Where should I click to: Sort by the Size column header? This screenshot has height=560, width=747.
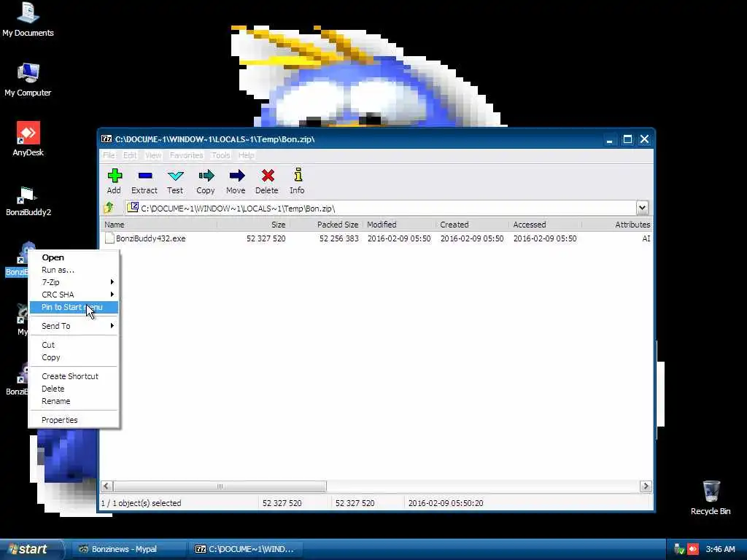(x=253, y=225)
